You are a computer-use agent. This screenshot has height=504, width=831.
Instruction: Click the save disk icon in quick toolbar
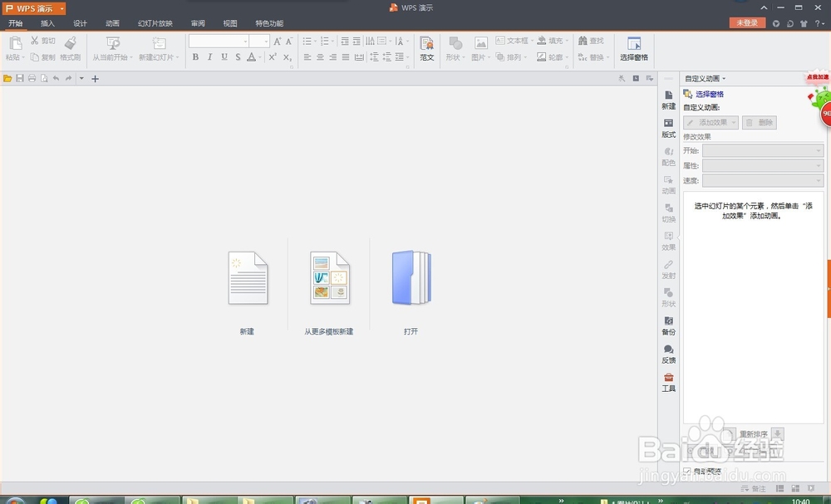tap(20, 78)
